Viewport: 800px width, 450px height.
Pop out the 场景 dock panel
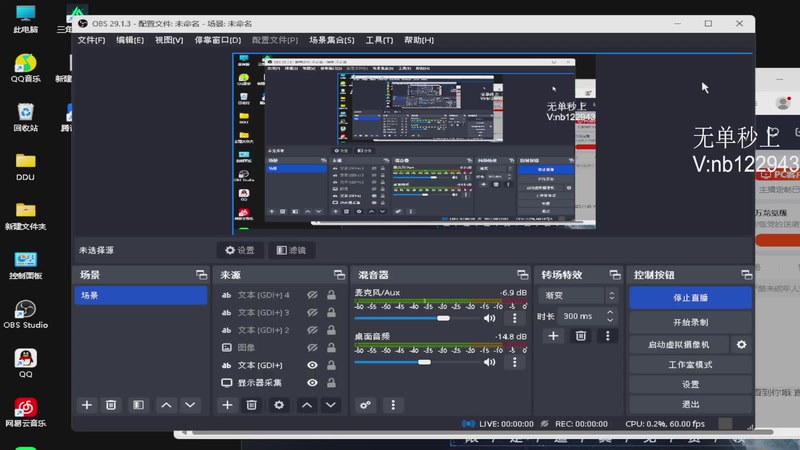pos(202,275)
